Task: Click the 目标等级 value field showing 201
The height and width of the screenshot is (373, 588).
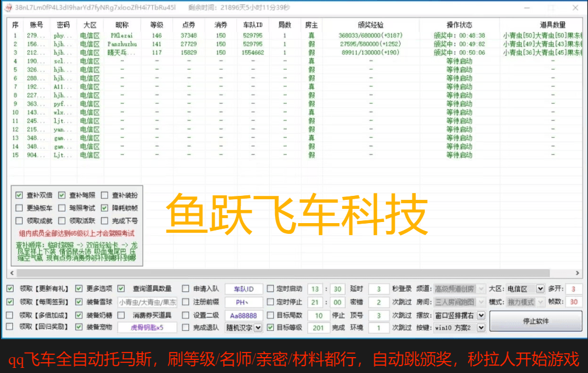Action: 318,328
